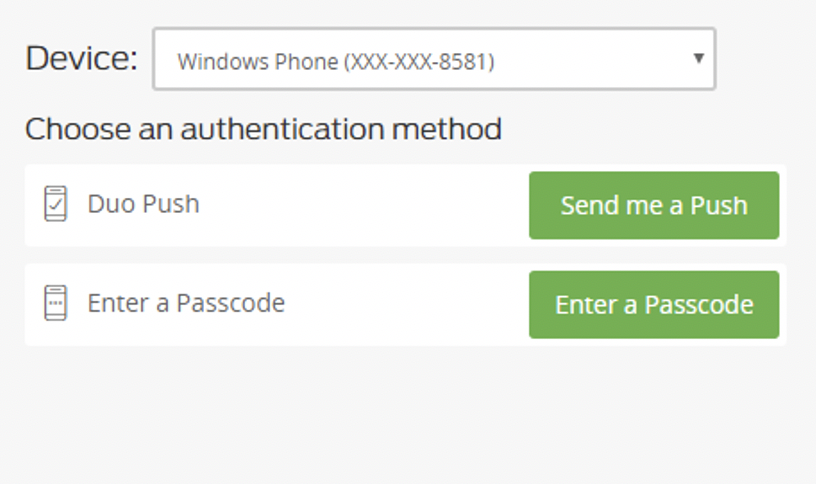Tap the three dots inside the passcode icon
816x484 pixels.
55,303
